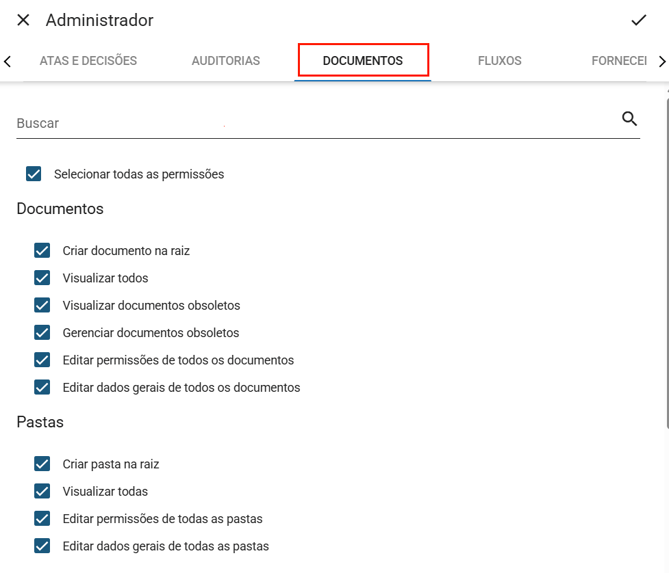This screenshot has width=669, height=573.
Task: Uncheck Criar pasta na raiz
Action: pos(42,464)
